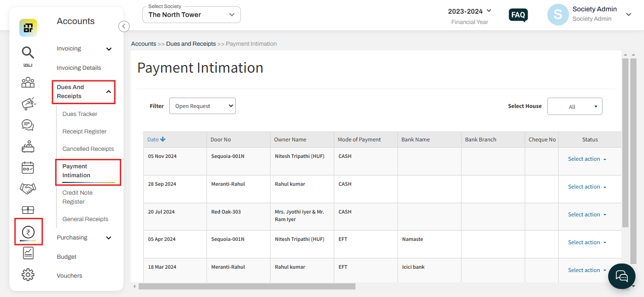Open the search tool in the sidebar

(28, 52)
